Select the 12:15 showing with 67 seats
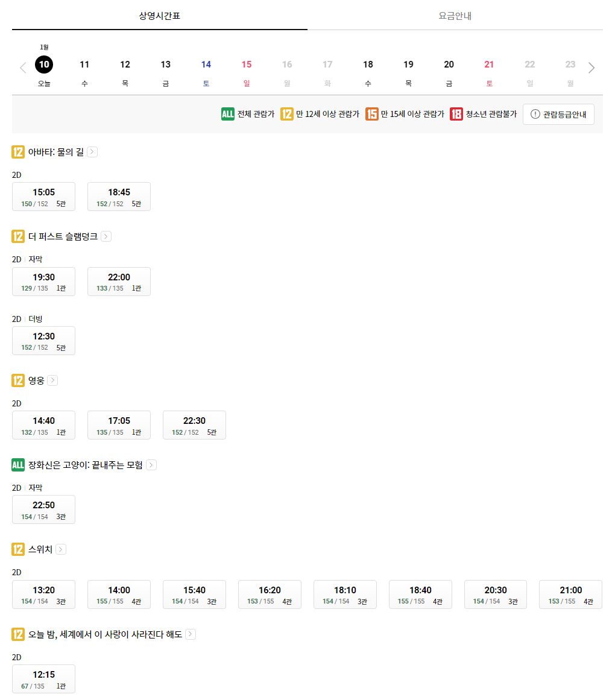Image resolution: width=615 pixels, height=700 pixels. tap(44, 679)
